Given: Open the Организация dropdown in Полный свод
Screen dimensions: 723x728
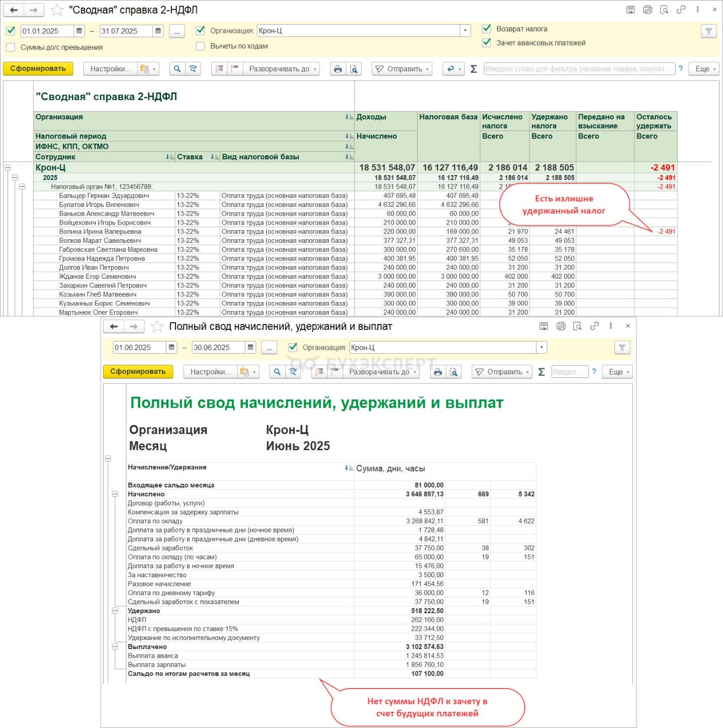Looking at the screenshot, I should [x=541, y=348].
